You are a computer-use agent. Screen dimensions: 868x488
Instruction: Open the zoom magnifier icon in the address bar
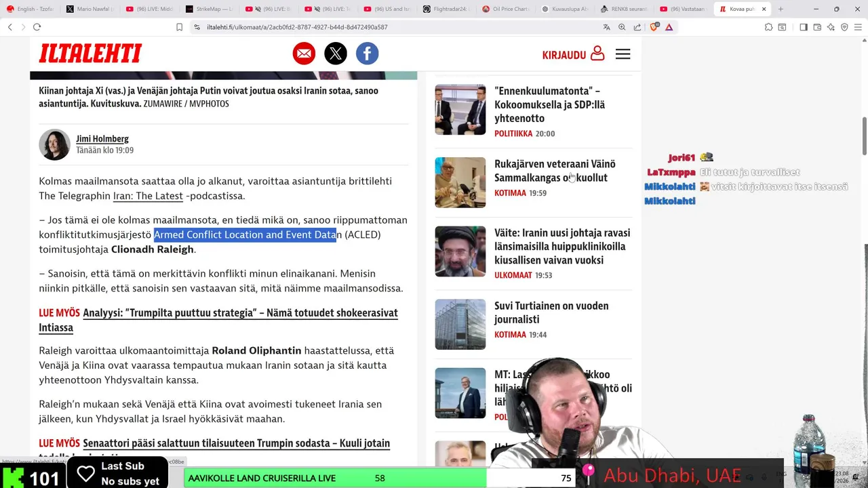[x=622, y=27]
